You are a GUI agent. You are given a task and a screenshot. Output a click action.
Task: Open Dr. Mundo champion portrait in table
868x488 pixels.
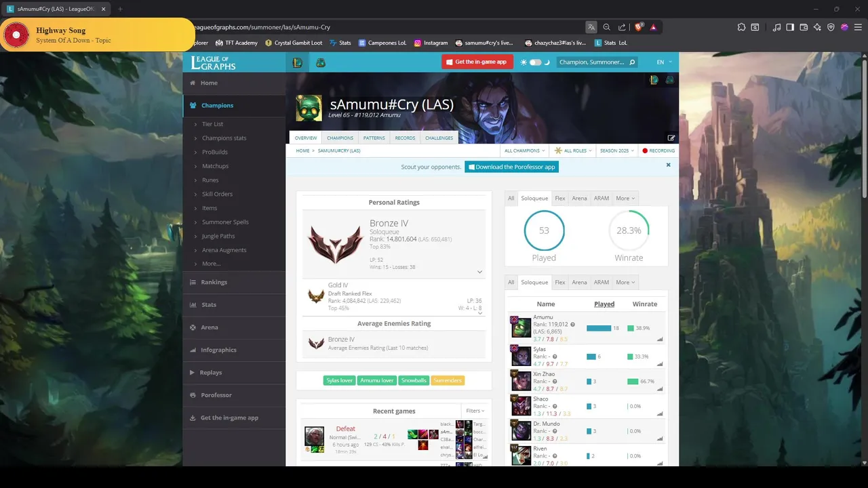tap(521, 430)
